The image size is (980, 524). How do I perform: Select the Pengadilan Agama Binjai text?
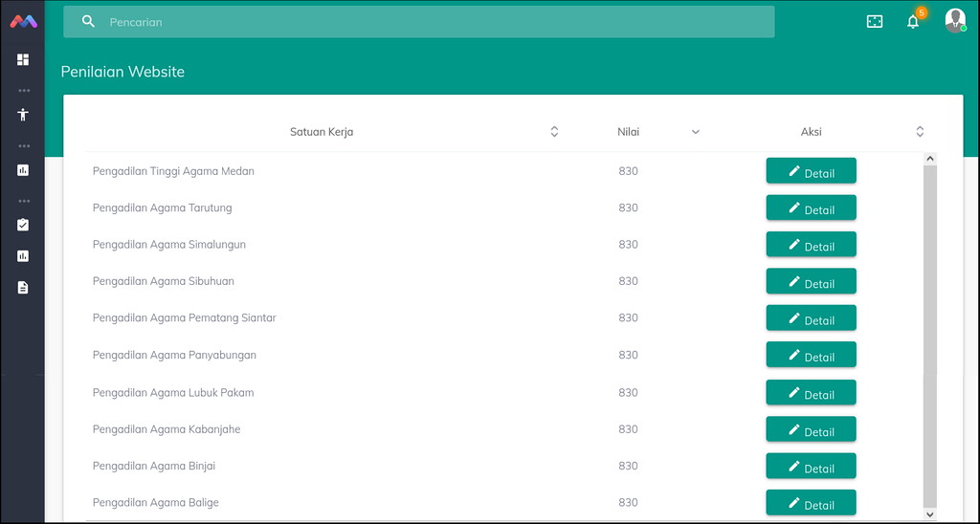coord(154,466)
